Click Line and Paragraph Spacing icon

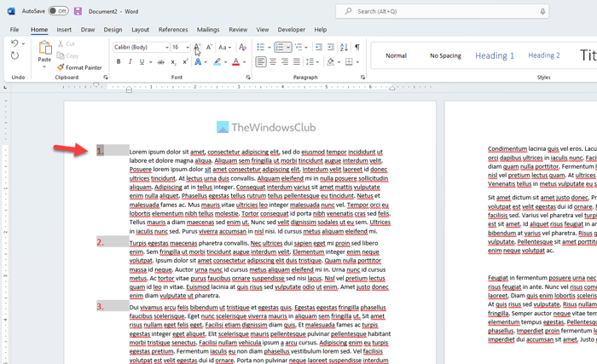(310, 61)
